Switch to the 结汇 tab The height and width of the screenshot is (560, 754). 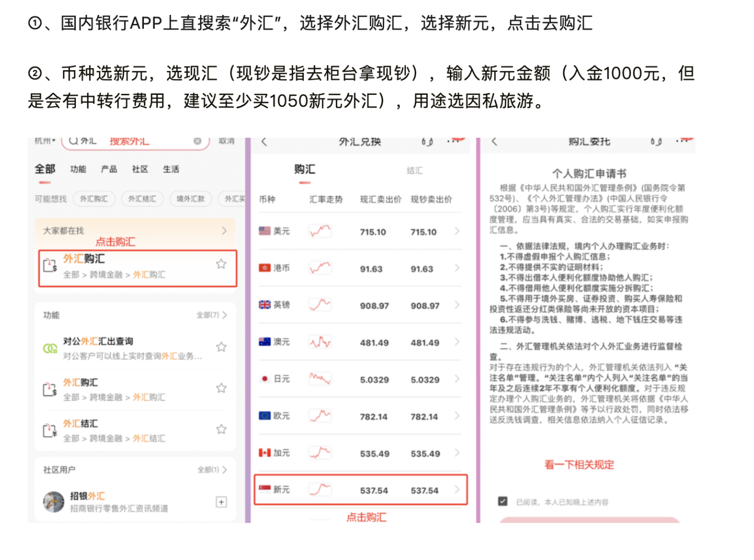415,171
